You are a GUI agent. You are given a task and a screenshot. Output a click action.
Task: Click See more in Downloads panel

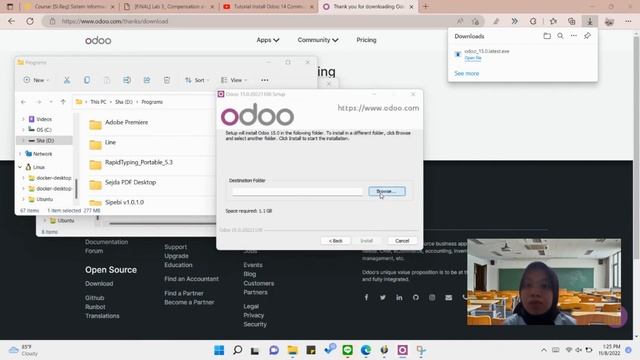tap(467, 73)
